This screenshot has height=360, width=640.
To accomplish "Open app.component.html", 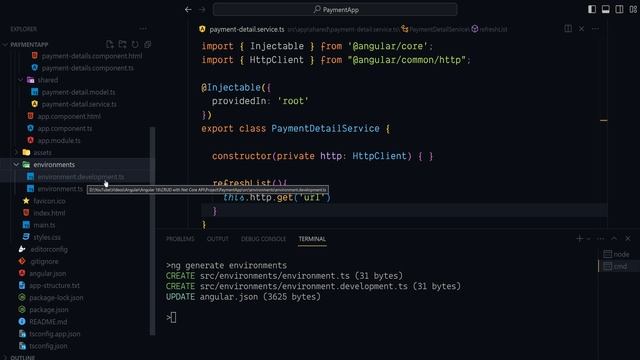I will point(69,116).
